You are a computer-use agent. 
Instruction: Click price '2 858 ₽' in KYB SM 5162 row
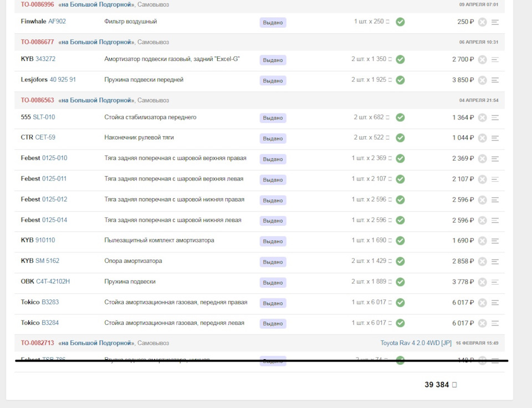coord(463,261)
